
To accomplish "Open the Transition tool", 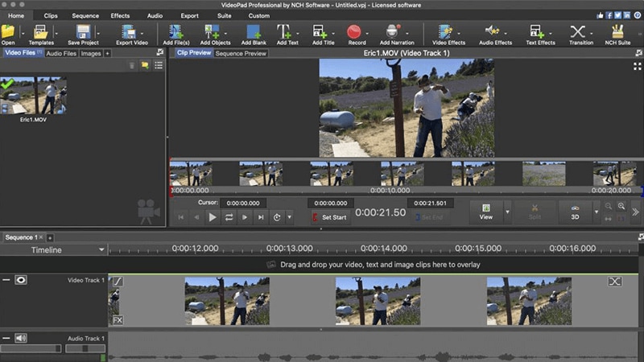I will tap(578, 31).
